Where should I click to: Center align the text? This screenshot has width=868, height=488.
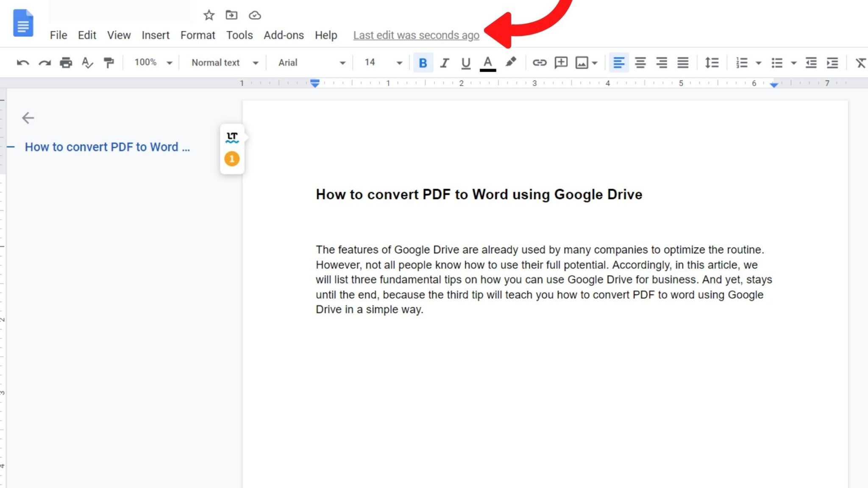640,63
